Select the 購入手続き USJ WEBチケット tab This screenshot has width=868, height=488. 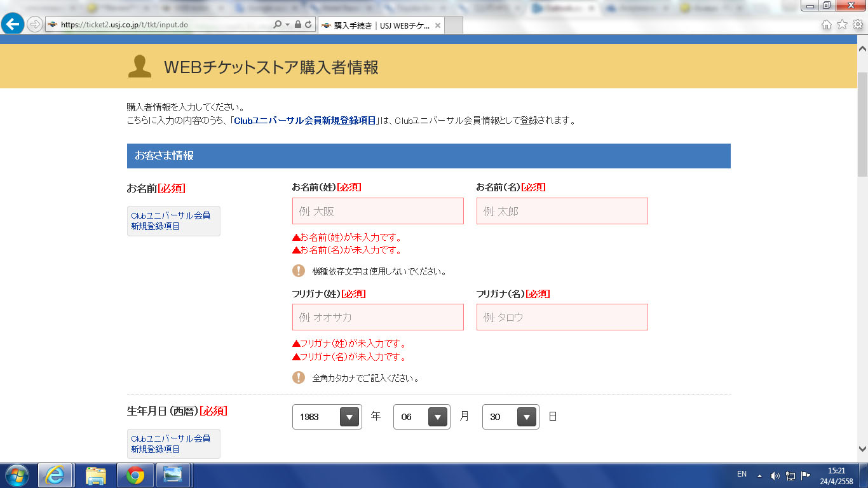pyautogui.click(x=381, y=25)
